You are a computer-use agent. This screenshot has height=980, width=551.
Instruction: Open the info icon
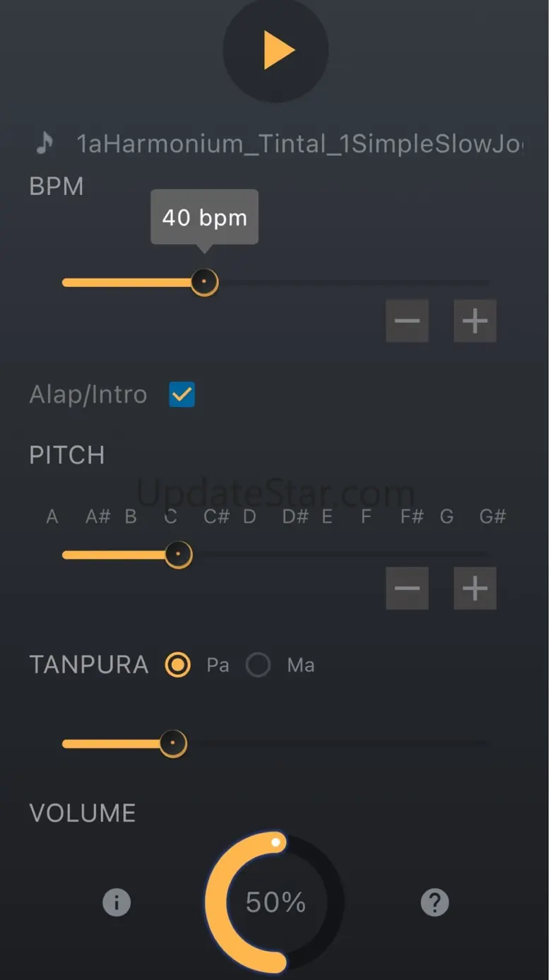point(117,902)
